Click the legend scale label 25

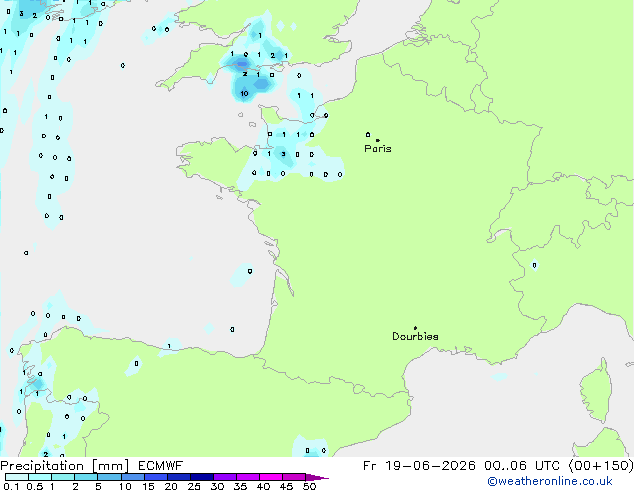point(194,486)
